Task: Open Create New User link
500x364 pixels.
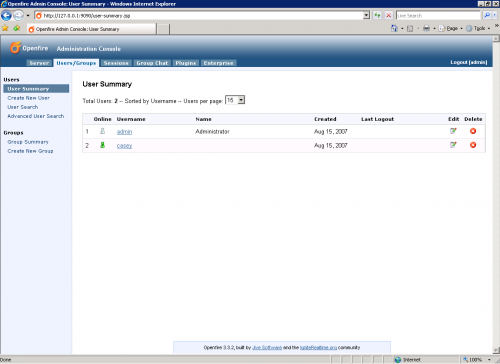Action: tap(28, 98)
